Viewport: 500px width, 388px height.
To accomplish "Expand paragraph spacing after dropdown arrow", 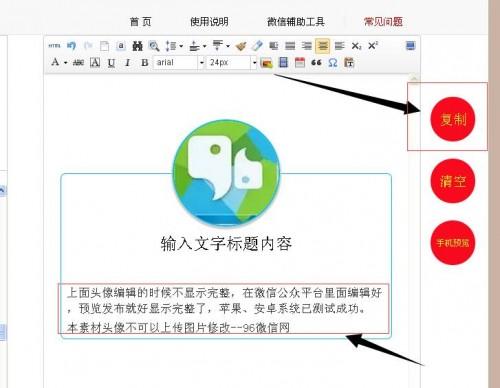I will point(228,46).
